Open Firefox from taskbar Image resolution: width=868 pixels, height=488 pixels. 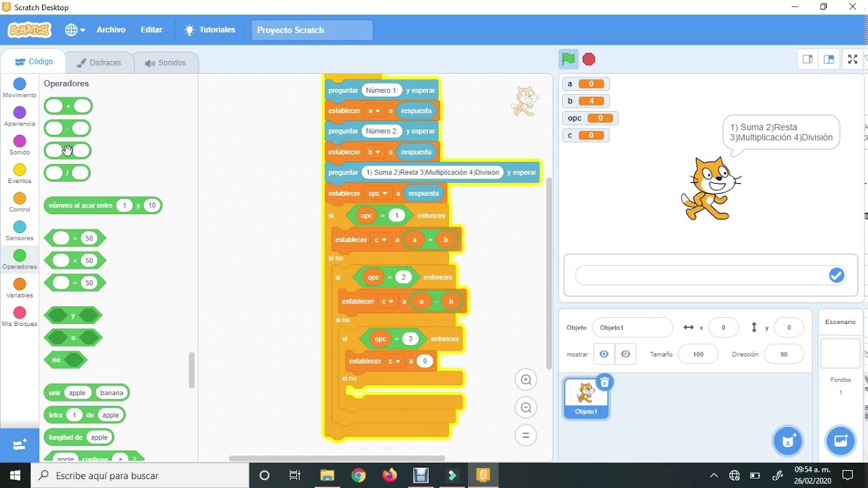click(389, 475)
